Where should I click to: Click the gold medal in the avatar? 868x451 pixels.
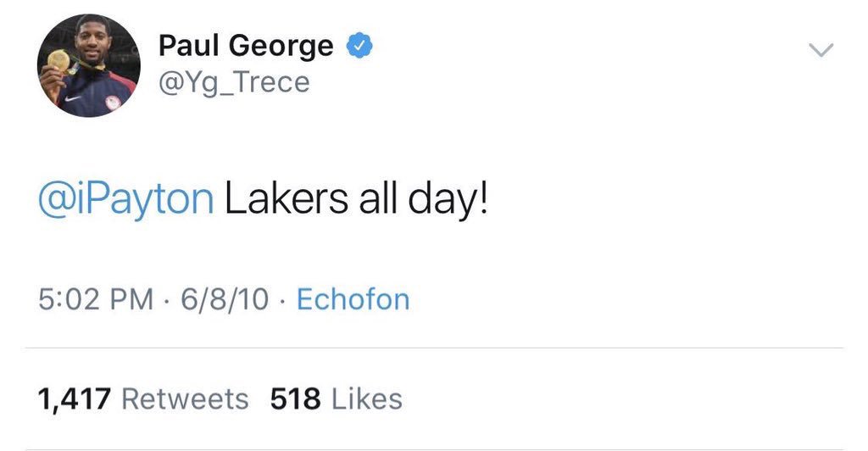(58, 60)
